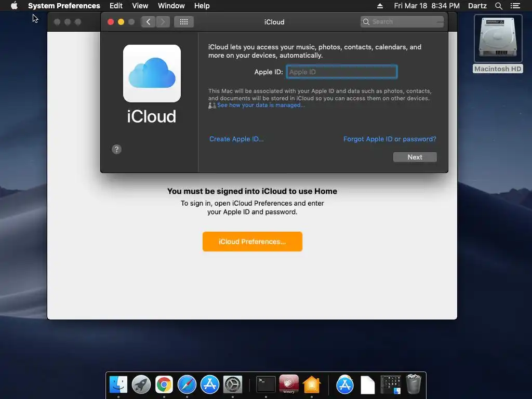The height and width of the screenshot is (399, 532).
Task: Go forward in System Preferences
Action: tap(163, 22)
